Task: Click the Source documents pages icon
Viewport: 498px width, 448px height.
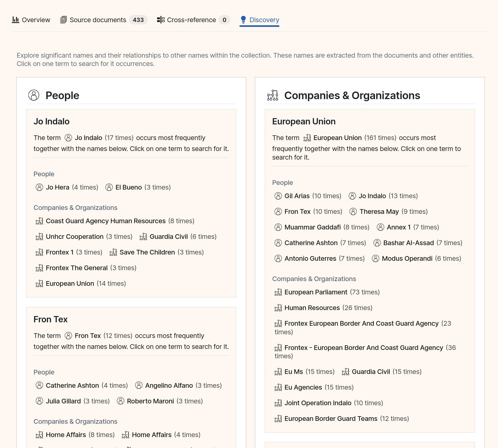Action: (x=63, y=20)
